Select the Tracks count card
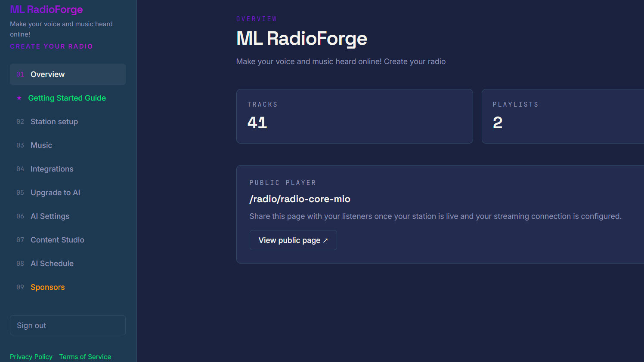This screenshot has height=362, width=644. [355, 116]
